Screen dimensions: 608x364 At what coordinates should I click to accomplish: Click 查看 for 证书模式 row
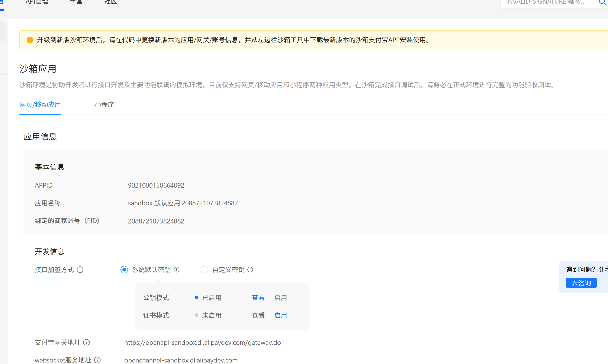(258, 315)
